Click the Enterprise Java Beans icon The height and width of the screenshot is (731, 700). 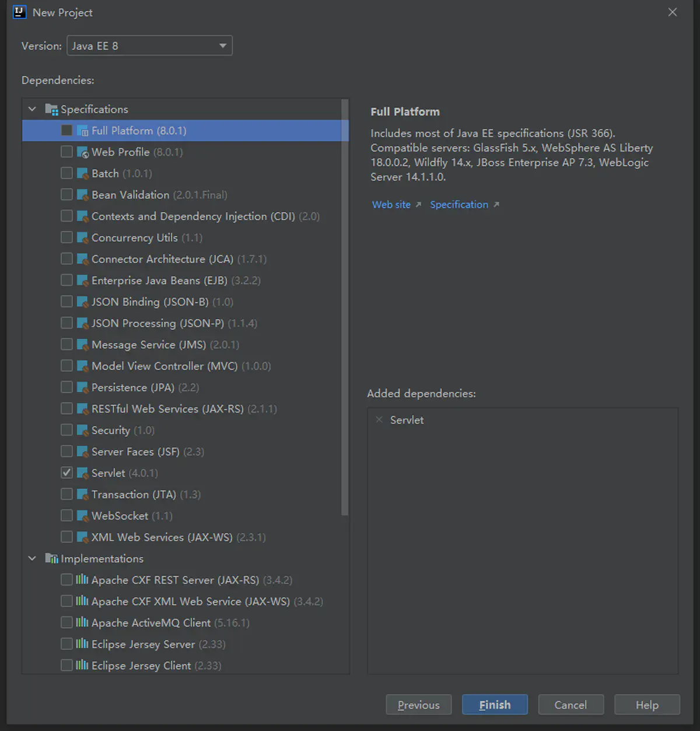82,281
